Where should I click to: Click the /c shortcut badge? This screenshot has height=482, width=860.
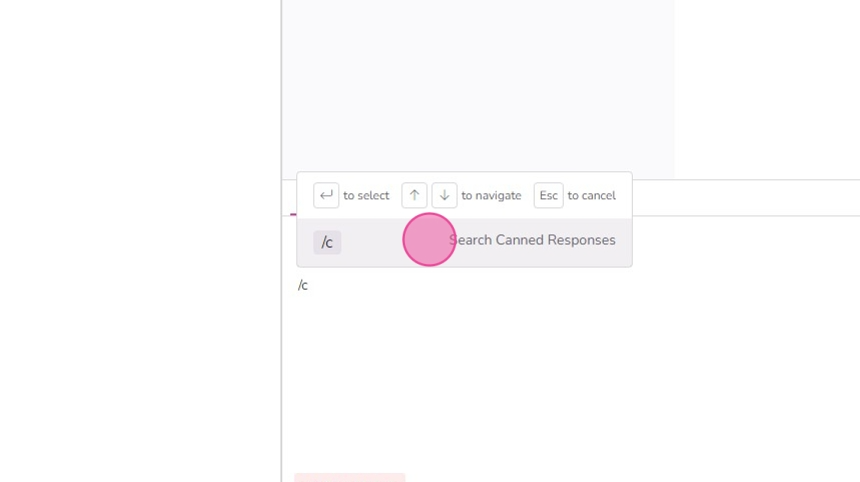pyautogui.click(x=327, y=242)
